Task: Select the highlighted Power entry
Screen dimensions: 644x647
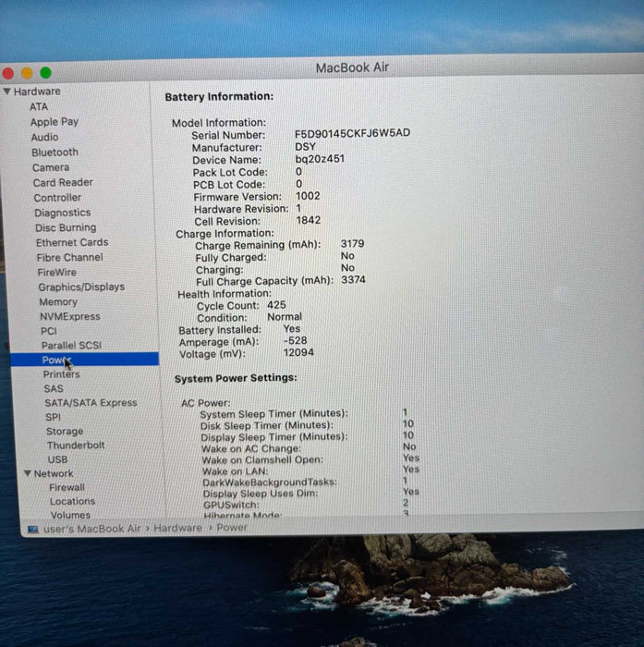Action: [x=85, y=360]
